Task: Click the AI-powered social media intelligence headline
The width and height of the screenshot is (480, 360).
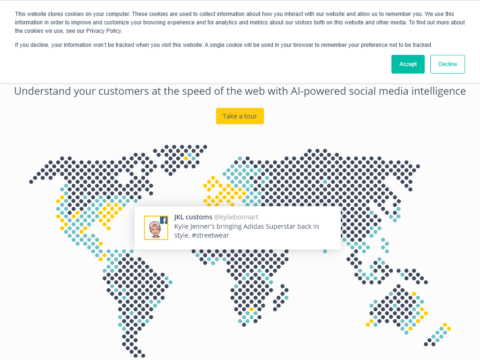Action: [x=240, y=91]
